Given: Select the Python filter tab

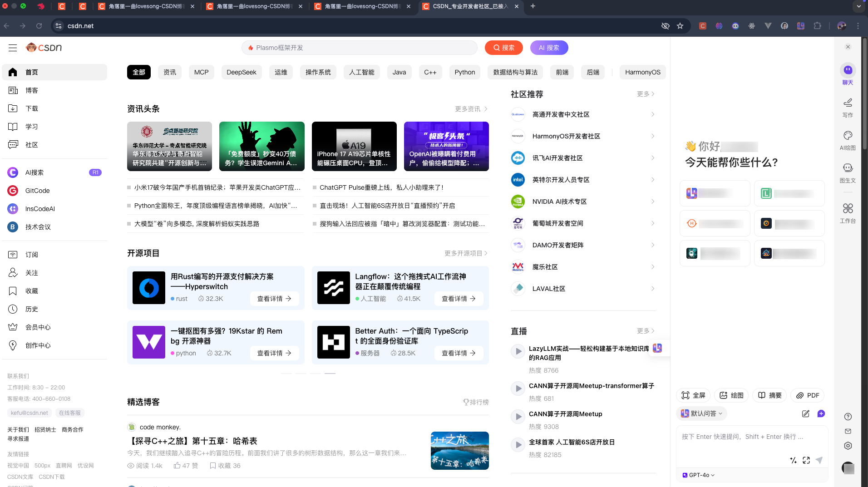Looking at the screenshot, I should 464,72.
